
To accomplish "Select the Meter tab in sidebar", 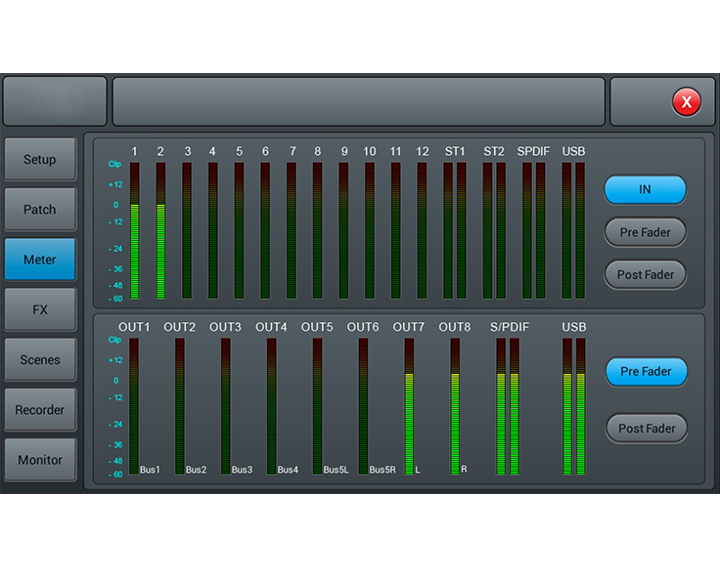I will point(40,260).
